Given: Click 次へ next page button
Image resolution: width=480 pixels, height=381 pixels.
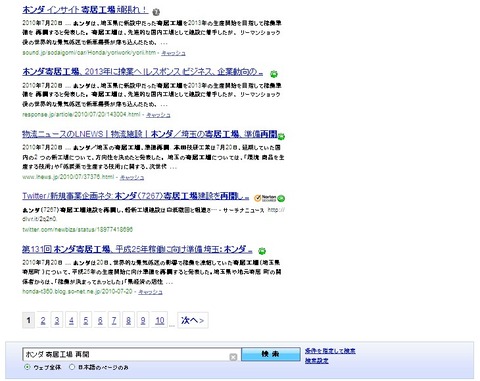Looking at the screenshot, I should tap(193, 320).
